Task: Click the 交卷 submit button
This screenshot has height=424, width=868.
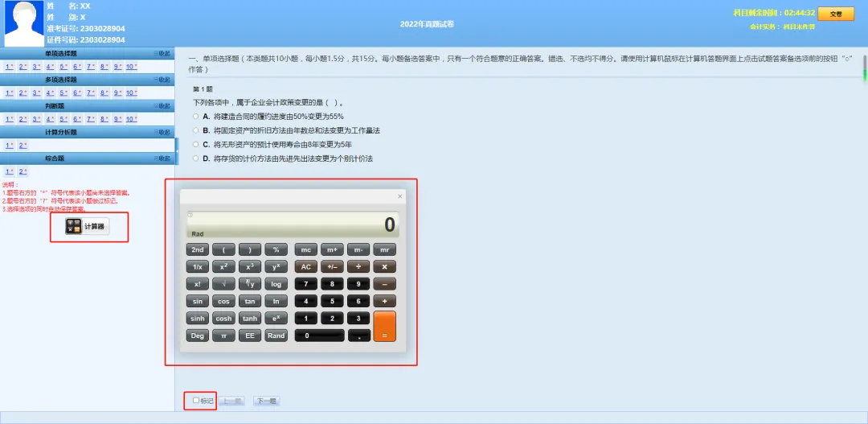Action: (x=835, y=14)
